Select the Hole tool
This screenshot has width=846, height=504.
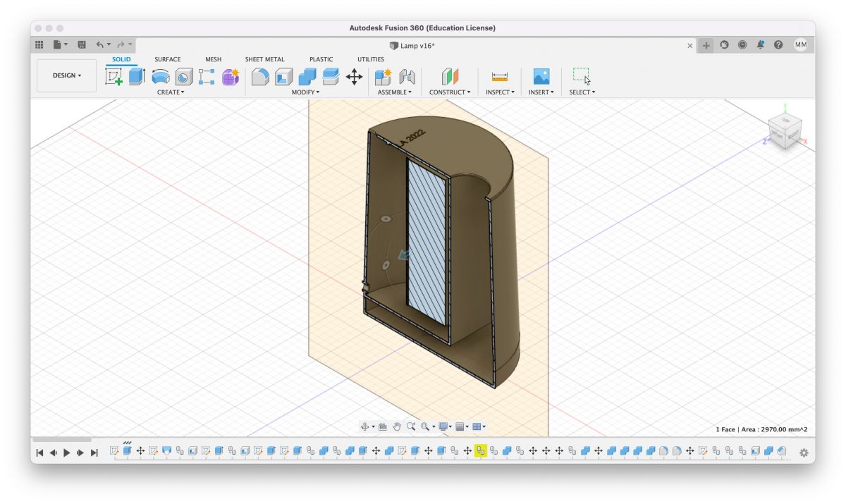(184, 77)
